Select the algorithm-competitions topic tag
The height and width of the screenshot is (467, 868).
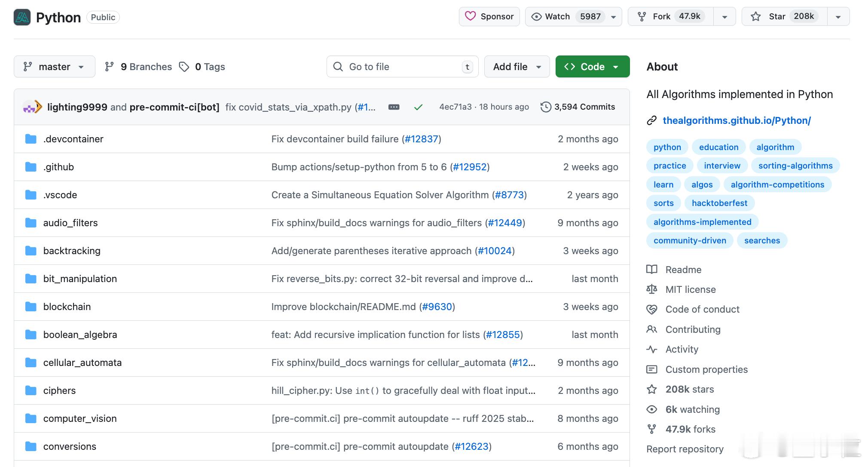(x=777, y=184)
